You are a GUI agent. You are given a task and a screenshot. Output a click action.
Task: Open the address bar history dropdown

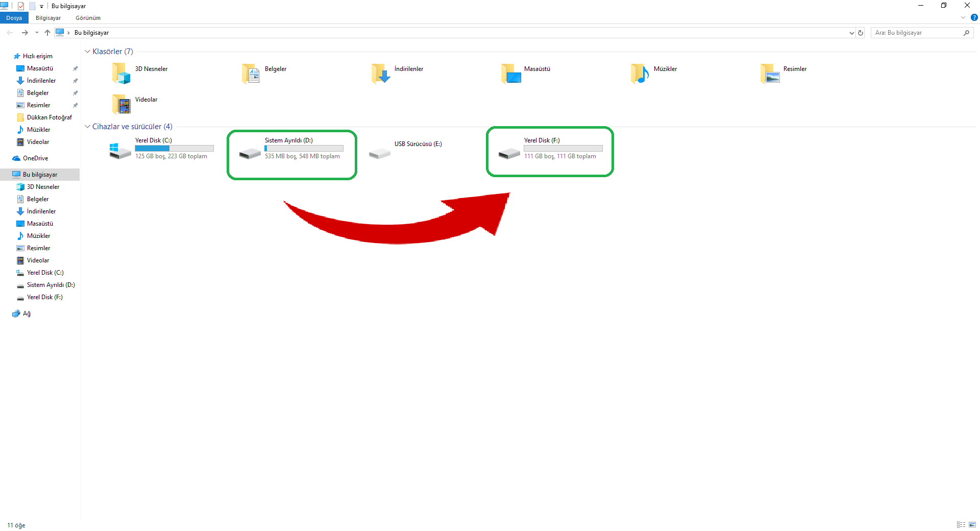click(851, 33)
